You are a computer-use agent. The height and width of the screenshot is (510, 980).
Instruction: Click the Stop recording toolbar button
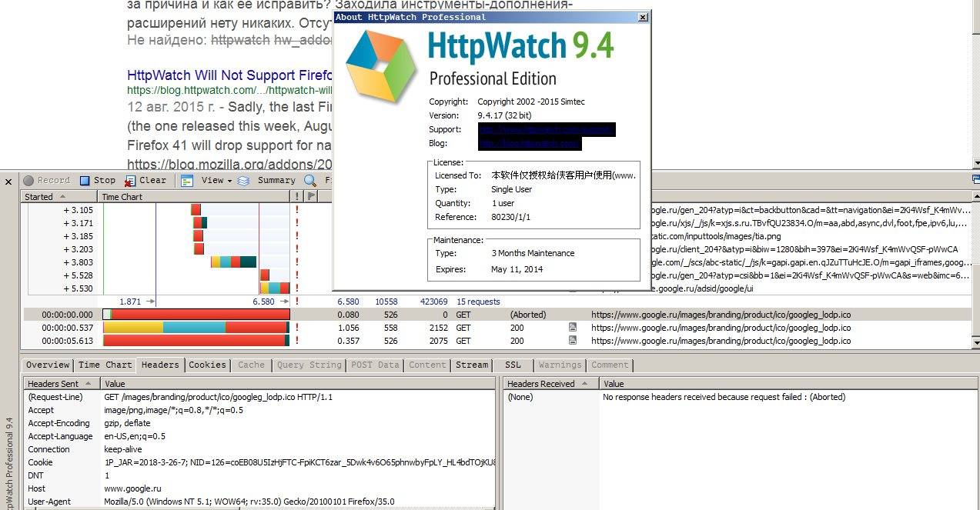tap(97, 181)
